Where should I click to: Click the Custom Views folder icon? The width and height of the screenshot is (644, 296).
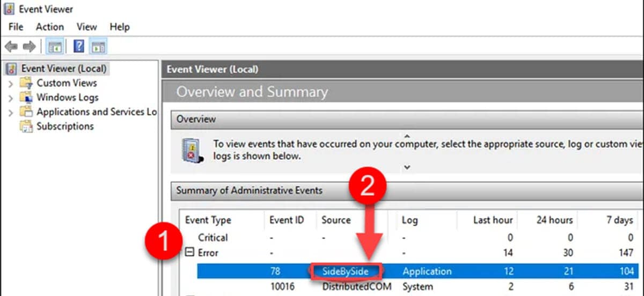pos(26,83)
